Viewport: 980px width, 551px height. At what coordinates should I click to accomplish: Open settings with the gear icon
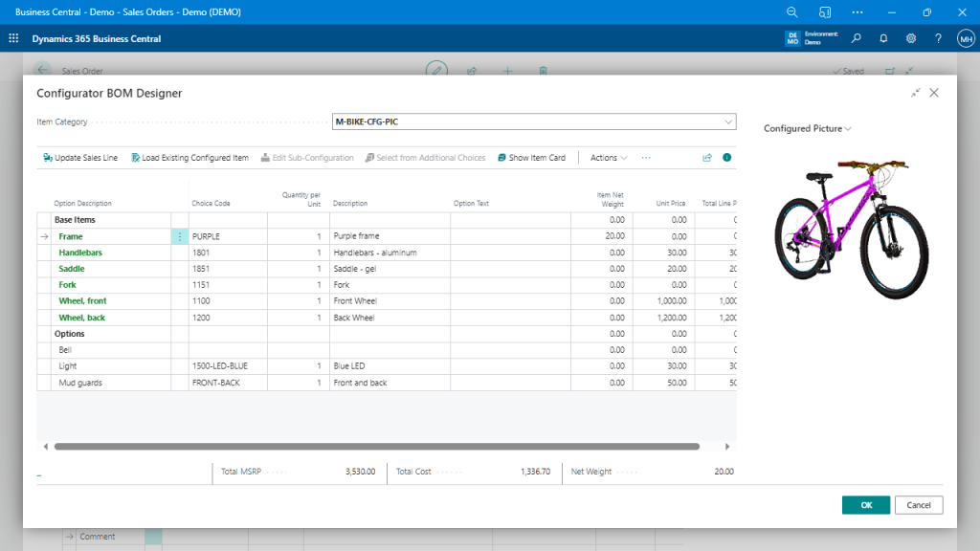pos(911,38)
